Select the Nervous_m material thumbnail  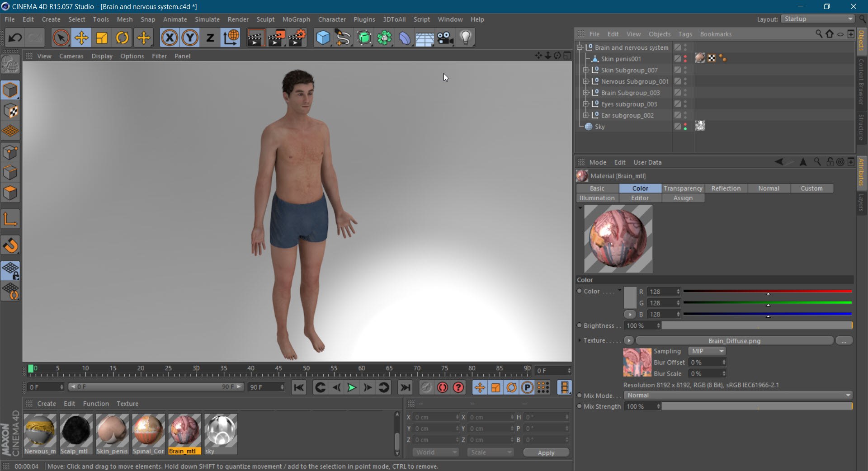click(x=40, y=433)
